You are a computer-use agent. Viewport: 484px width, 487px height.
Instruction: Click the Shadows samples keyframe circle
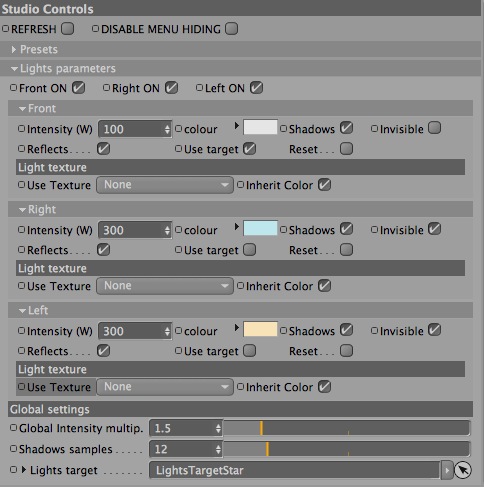point(13,449)
